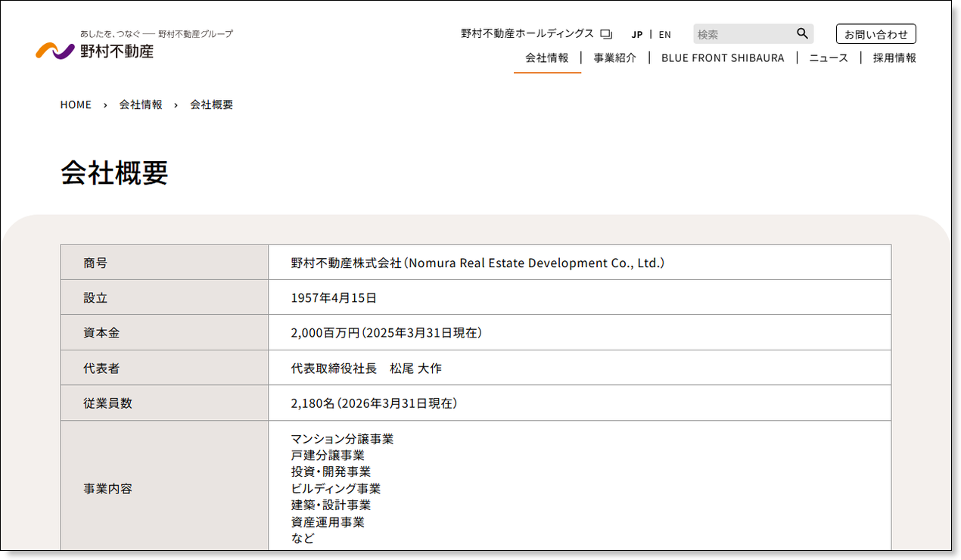Click 戸建分譲事業 text
This screenshot has height=560, width=961.
[328, 456]
